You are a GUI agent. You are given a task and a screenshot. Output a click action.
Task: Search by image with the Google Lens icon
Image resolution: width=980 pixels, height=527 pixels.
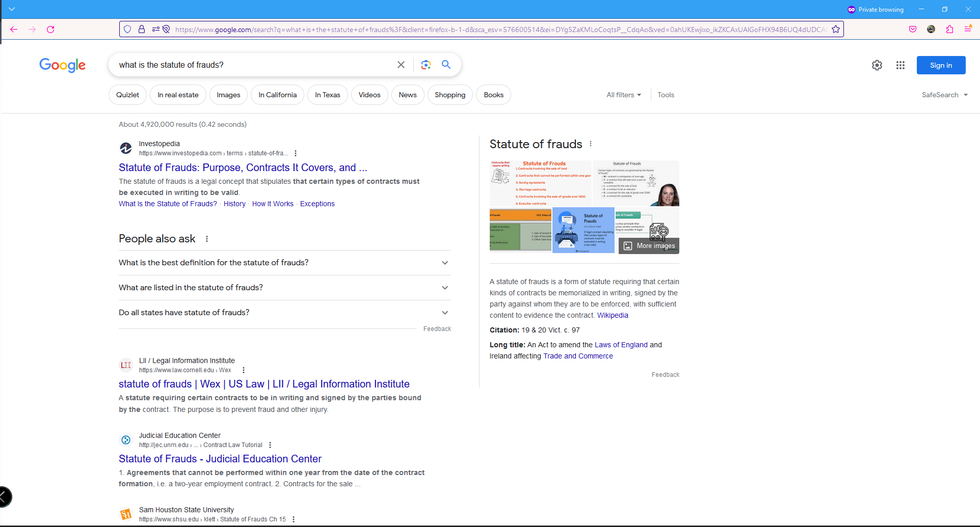click(426, 65)
